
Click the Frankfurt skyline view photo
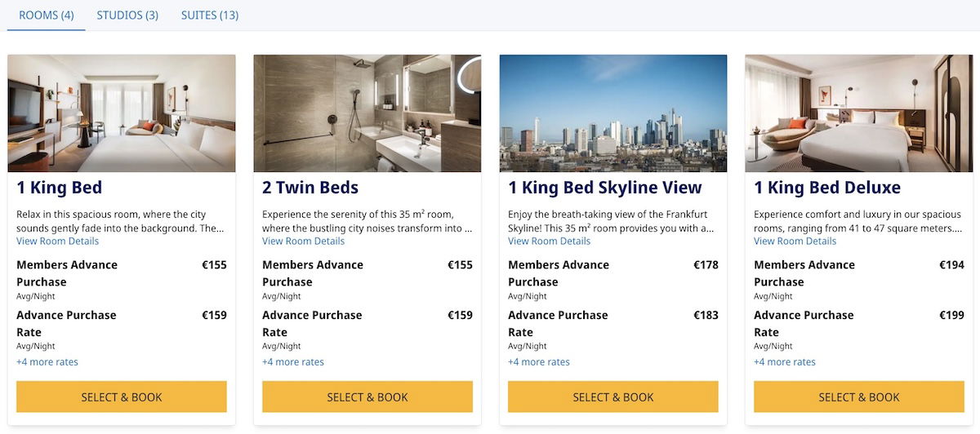point(613,113)
